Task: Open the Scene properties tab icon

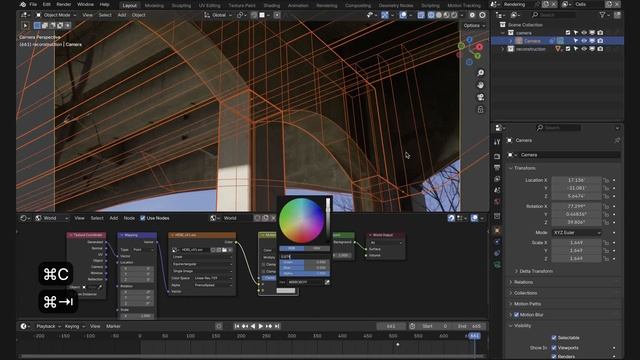Action: point(497,190)
